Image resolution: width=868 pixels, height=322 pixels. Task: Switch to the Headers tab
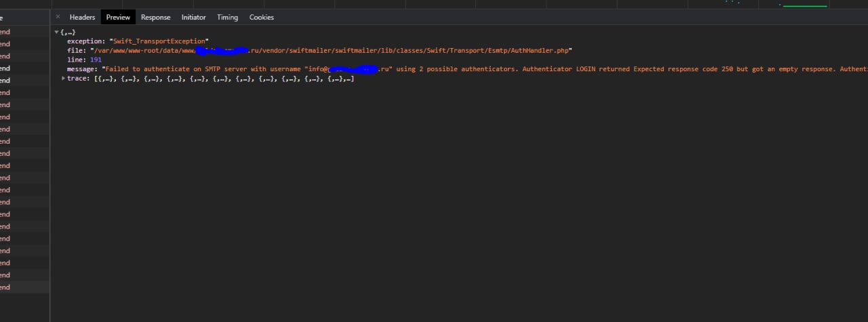tap(82, 17)
